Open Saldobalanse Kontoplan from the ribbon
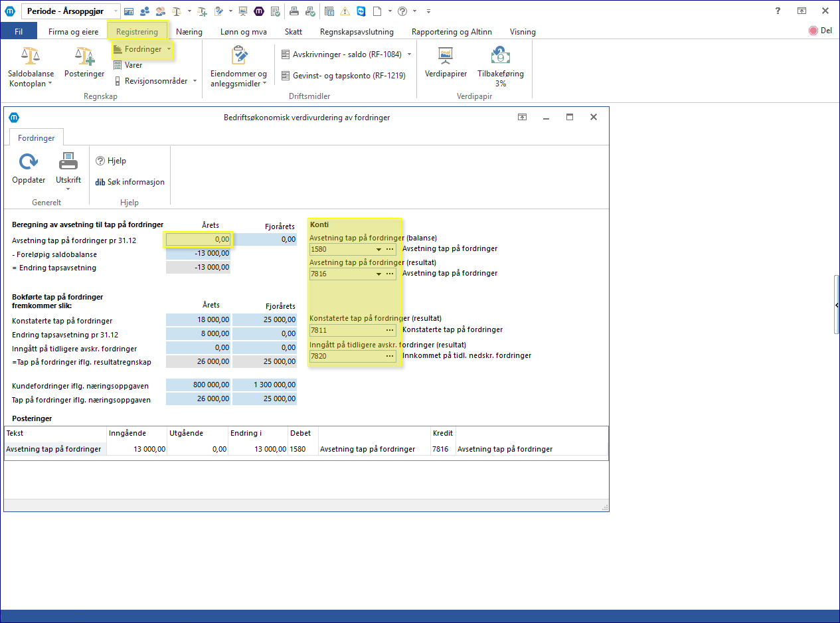This screenshot has height=623, width=840. [x=31, y=68]
